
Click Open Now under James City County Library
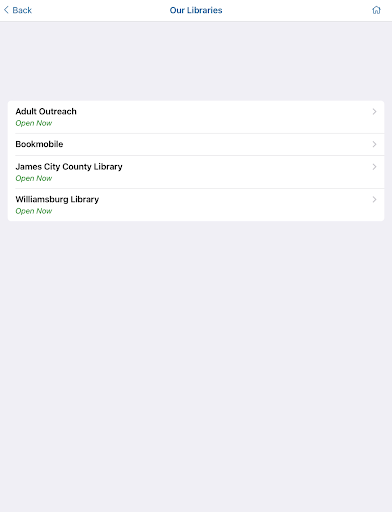click(34, 178)
